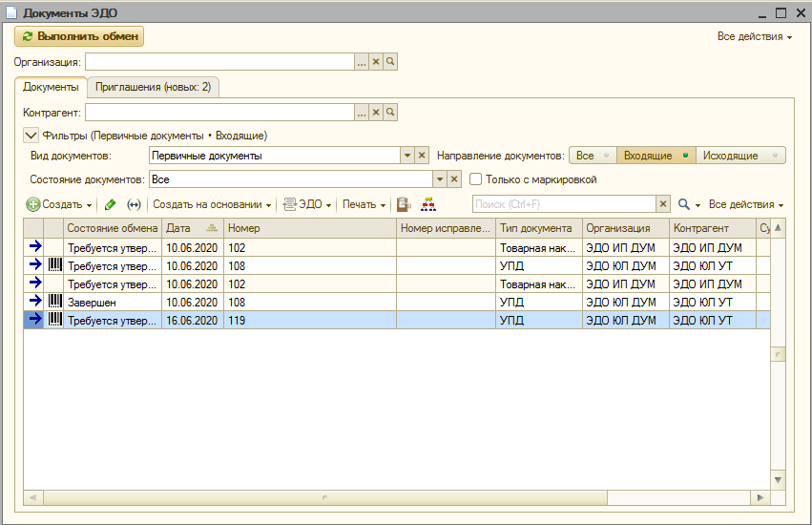The height and width of the screenshot is (525, 812).
Task: Click scroll left arrow of table
Action: coord(33,497)
